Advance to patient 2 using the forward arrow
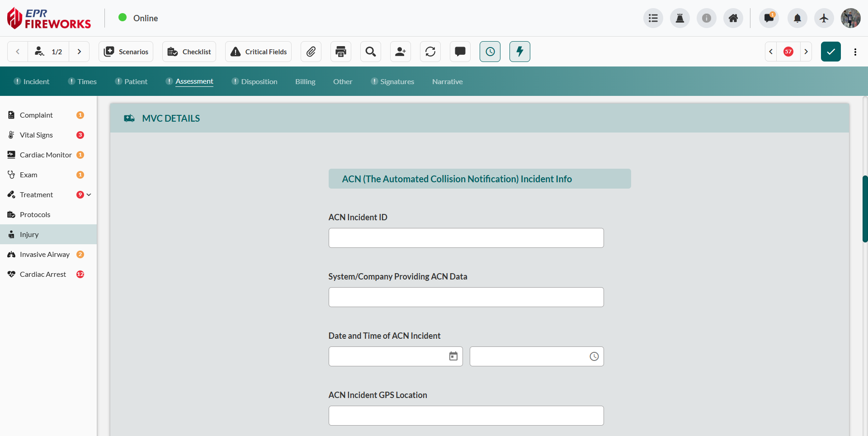The height and width of the screenshot is (436, 868). tap(80, 51)
